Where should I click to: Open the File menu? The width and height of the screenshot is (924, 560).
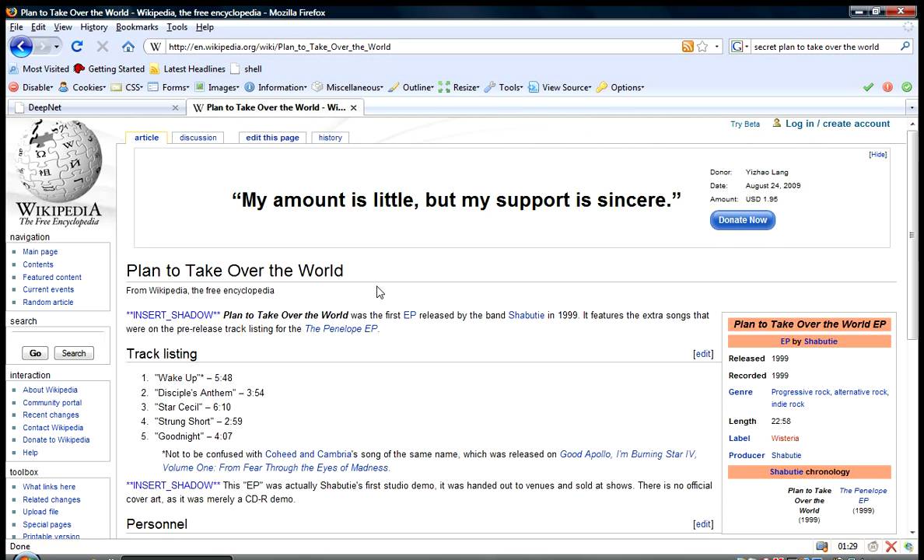tap(16, 27)
